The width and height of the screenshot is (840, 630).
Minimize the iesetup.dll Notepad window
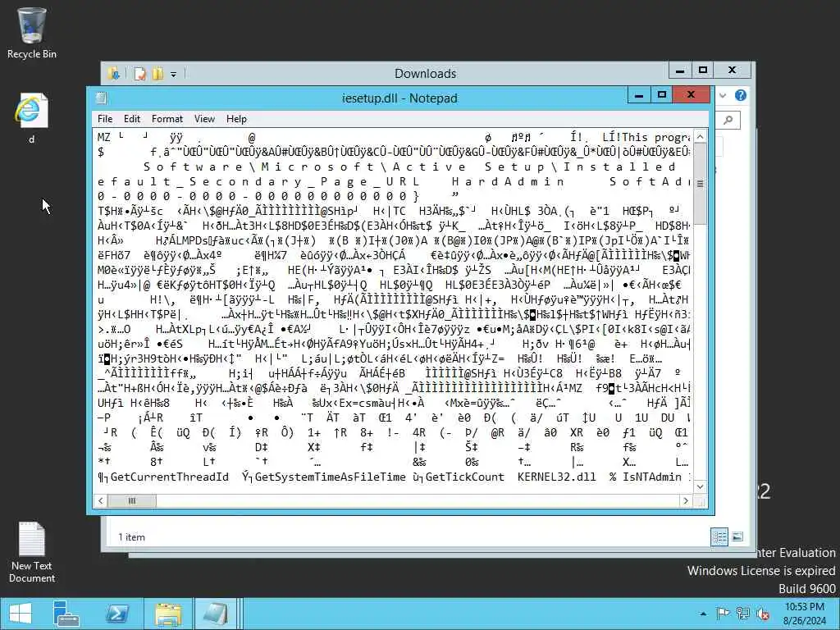click(x=638, y=95)
